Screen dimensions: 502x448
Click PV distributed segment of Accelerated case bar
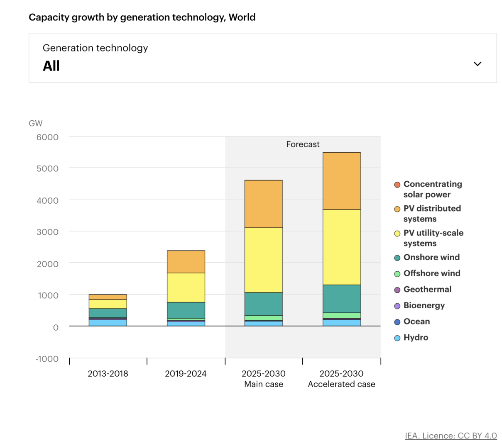(342, 181)
